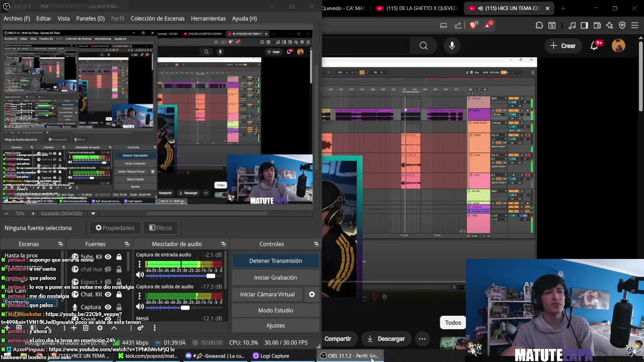This screenshot has width=644, height=362.
Task: Open the Herramientas menu
Action: (208, 18)
